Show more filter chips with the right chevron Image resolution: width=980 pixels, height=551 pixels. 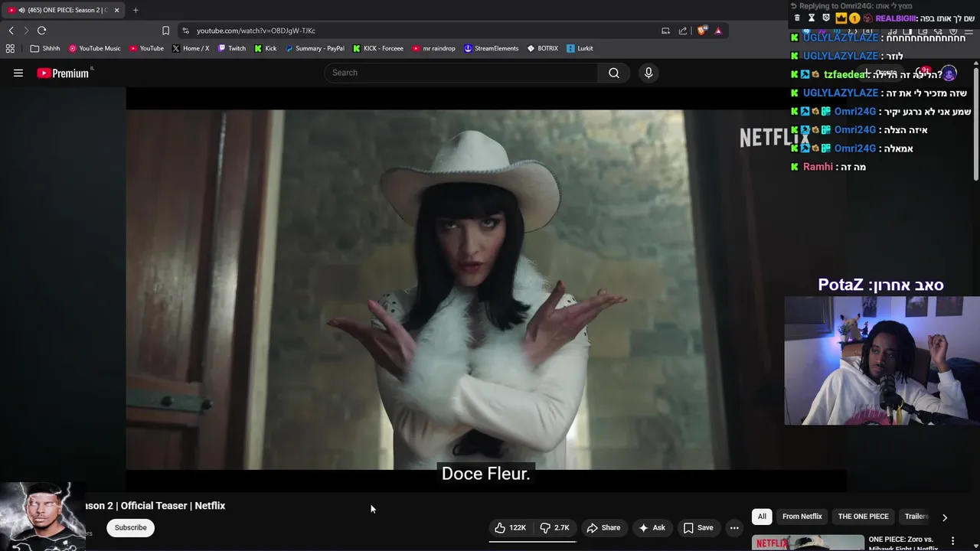[945, 517]
